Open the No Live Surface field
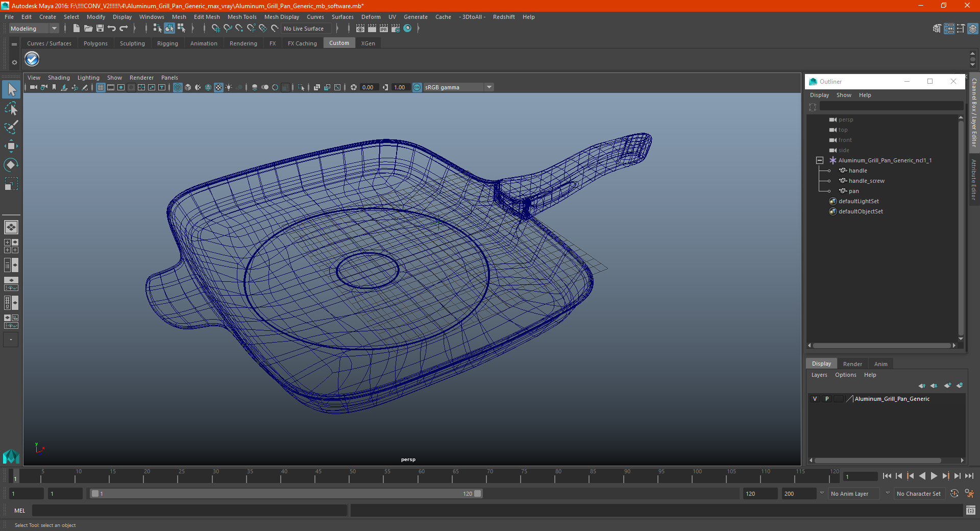This screenshot has height=531, width=980. pyautogui.click(x=307, y=29)
